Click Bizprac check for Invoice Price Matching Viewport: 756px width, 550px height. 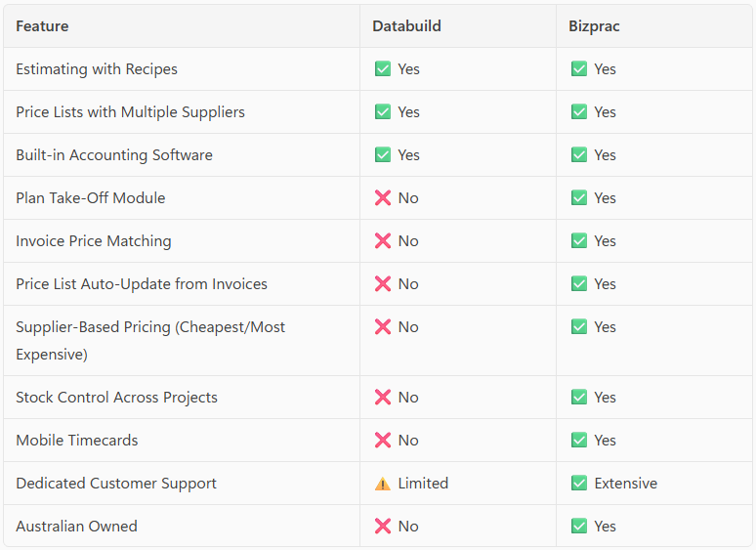pos(579,240)
